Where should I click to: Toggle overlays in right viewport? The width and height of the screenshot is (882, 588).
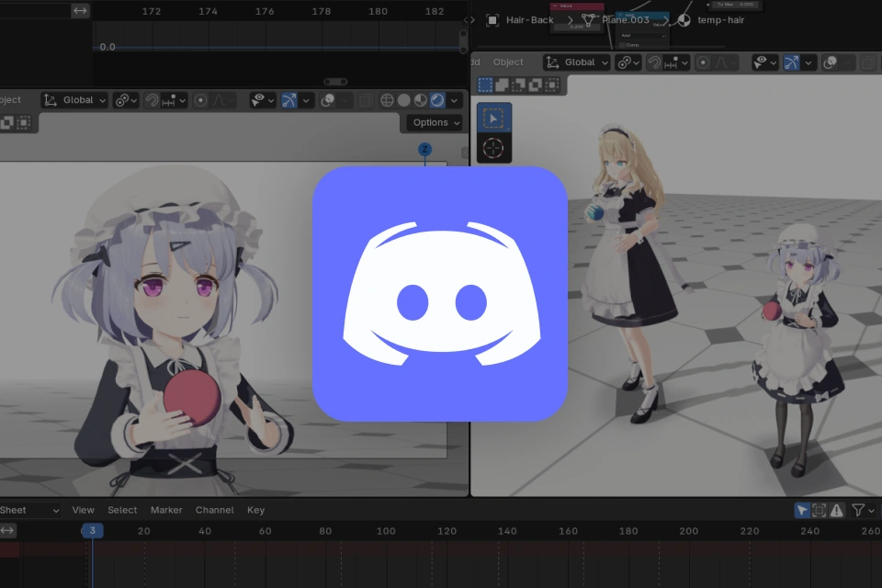point(831,62)
